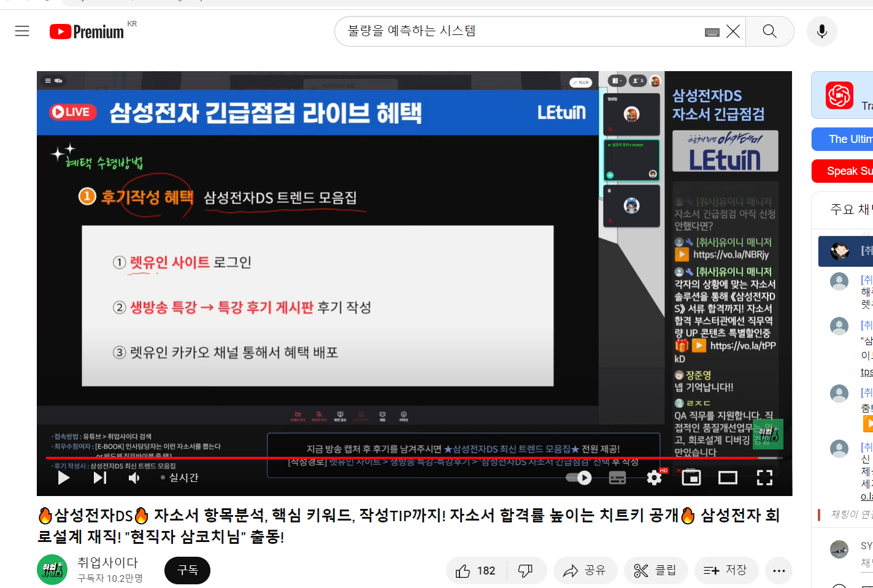Image resolution: width=873 pixels, height=588 pixels.
Task: Click the 취업사이다 watermark in video
Action: coord(767,434)
